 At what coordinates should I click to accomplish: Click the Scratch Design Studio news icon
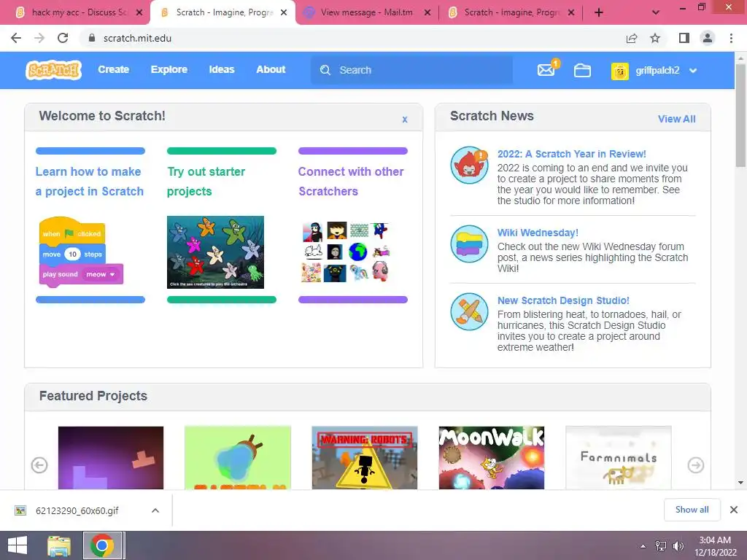click(469, 311)
